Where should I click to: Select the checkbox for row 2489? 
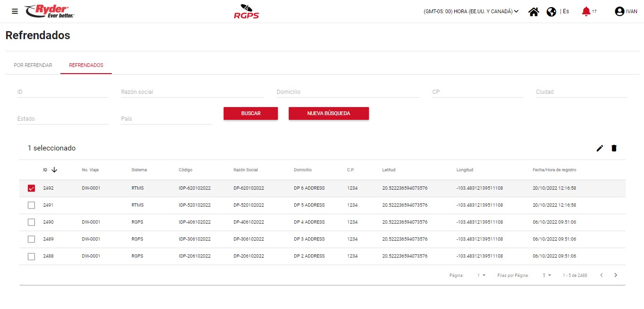tap(32, 239)
